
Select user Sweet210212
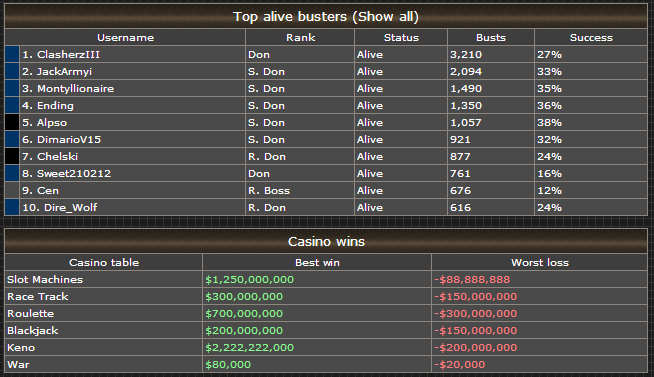(x=74, y=174)
